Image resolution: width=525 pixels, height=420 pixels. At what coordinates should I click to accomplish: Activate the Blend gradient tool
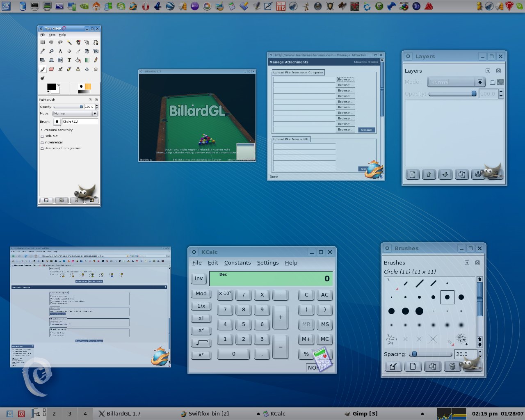click(87, 60)
